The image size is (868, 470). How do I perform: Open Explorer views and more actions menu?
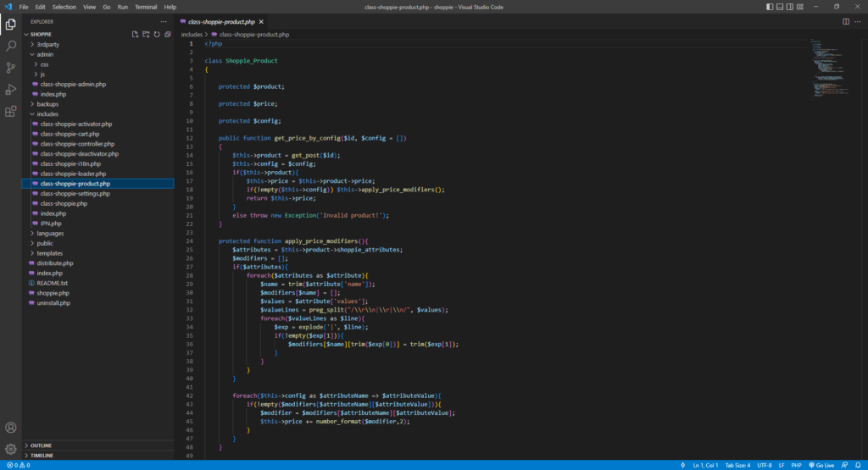tap(164, 21)
